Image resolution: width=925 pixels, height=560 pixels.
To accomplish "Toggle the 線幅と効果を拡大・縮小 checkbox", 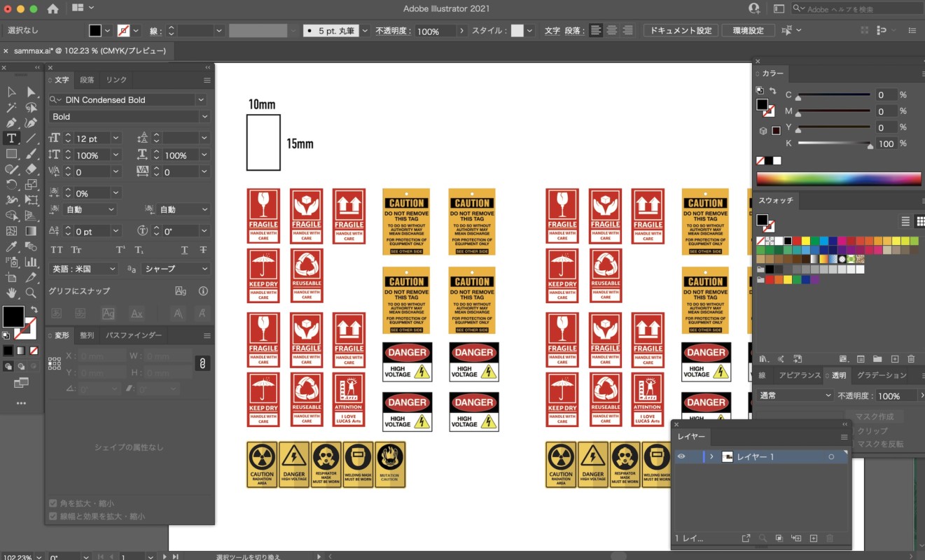I will [x=53, y=517].
